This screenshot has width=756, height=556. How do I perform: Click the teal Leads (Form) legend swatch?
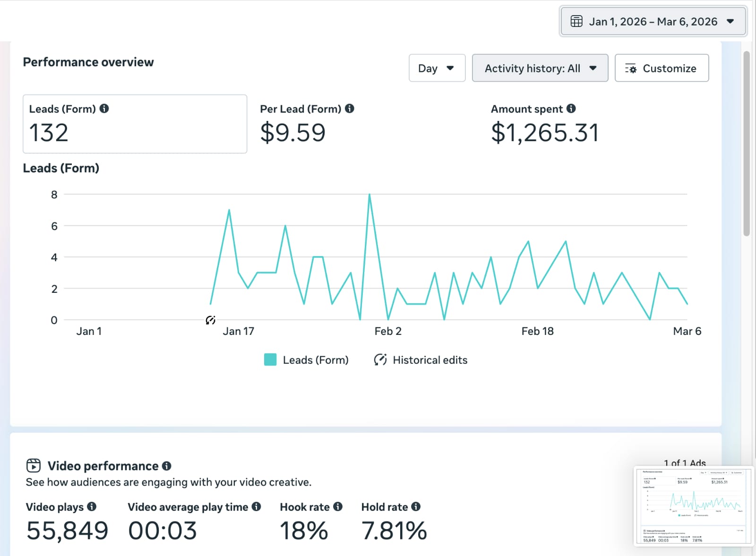coord(270,359)
